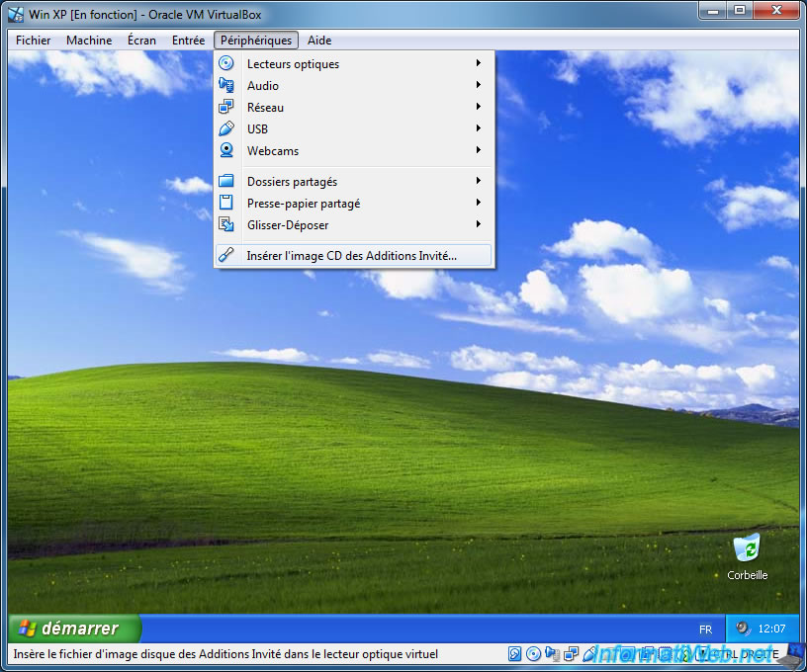Click the Webcams icon in the menu
Image resolution: width=807 pixels, height=672 pixels.
point(225,150)
